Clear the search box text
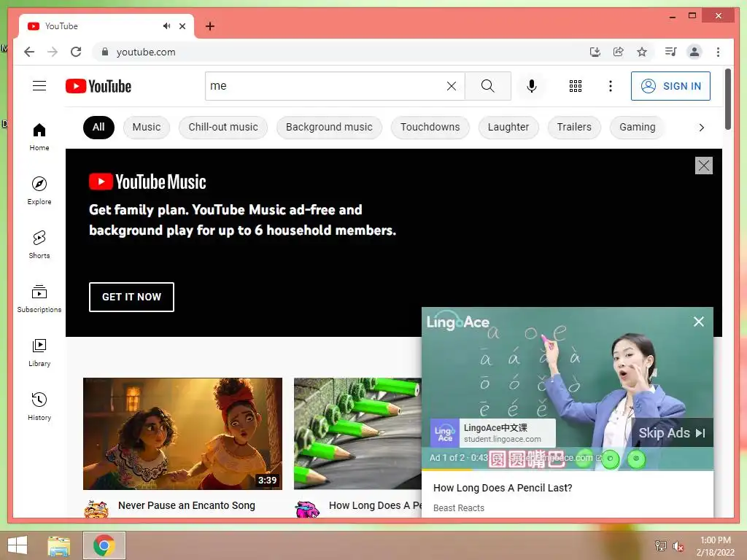747x560 pixels. [x=451, y=86]
